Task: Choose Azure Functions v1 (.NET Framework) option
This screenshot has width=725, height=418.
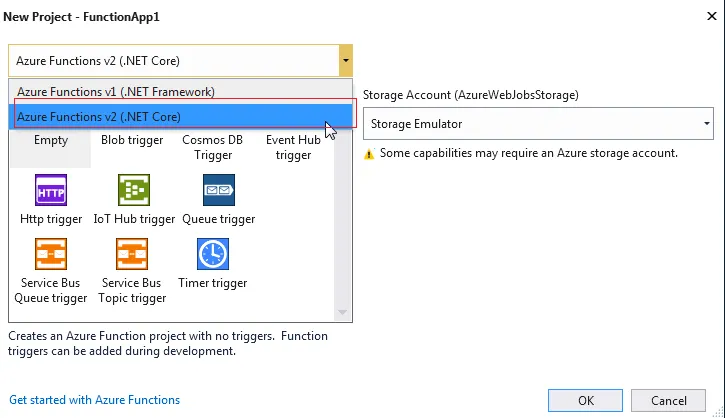Action: pos(180,92)
